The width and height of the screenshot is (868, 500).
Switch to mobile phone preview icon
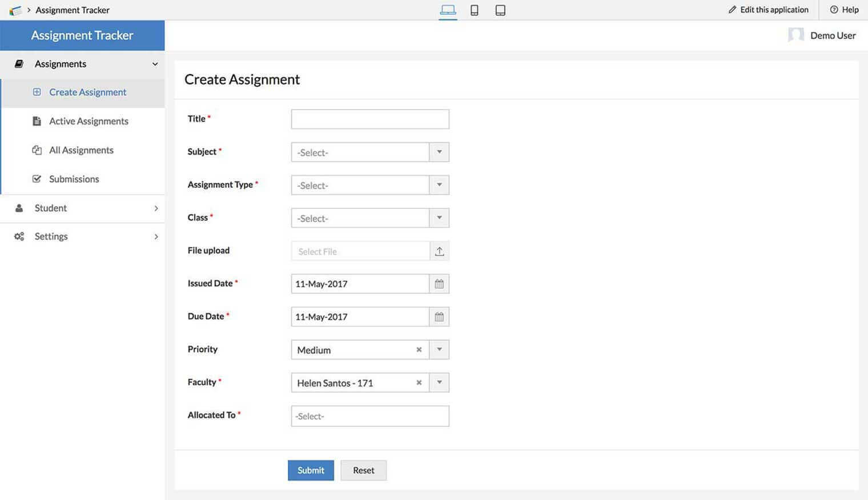tap(474, 10)
